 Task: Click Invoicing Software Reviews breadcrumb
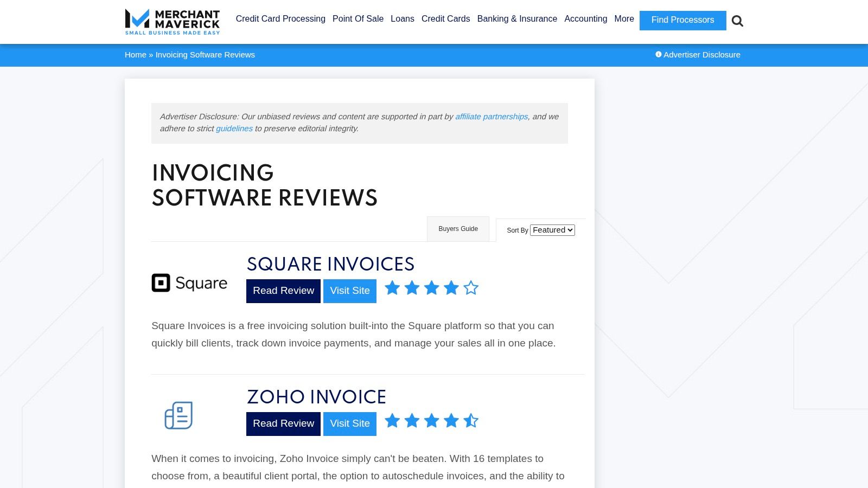tap(205, 55)
